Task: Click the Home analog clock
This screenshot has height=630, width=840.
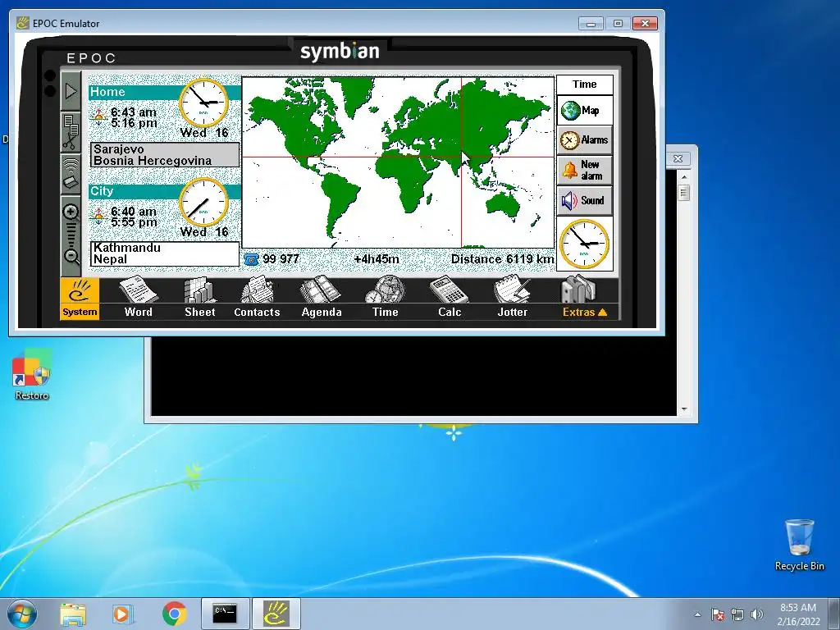Action: 203,103
